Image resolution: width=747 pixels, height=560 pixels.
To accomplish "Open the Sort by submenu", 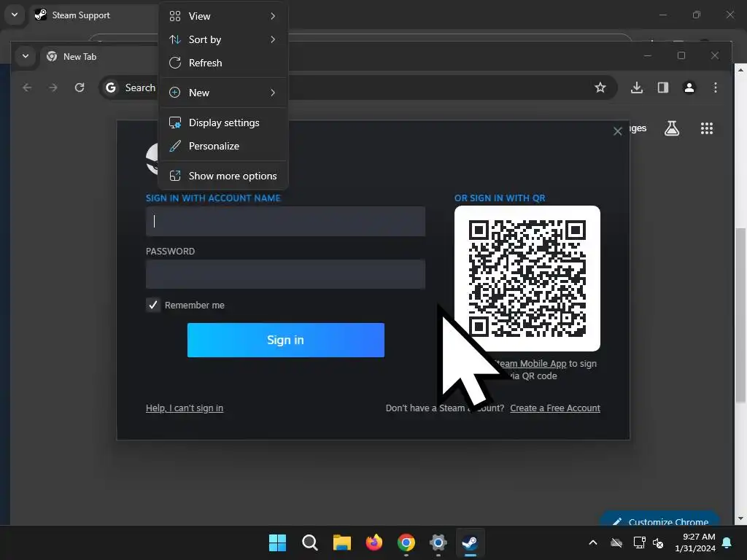I will [x=223, y=39].
